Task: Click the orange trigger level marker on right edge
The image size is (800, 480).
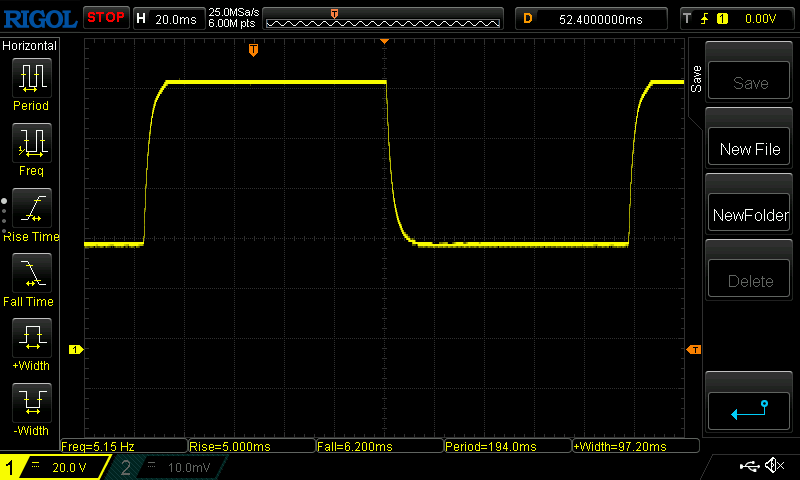Action: [x=694, y=349]
